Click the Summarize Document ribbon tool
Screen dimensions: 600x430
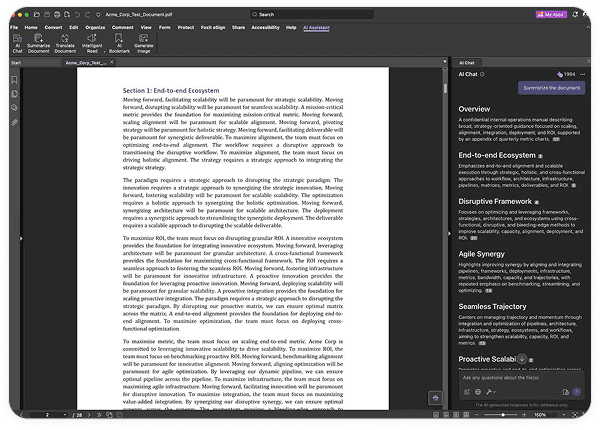[x=38, y=43]
